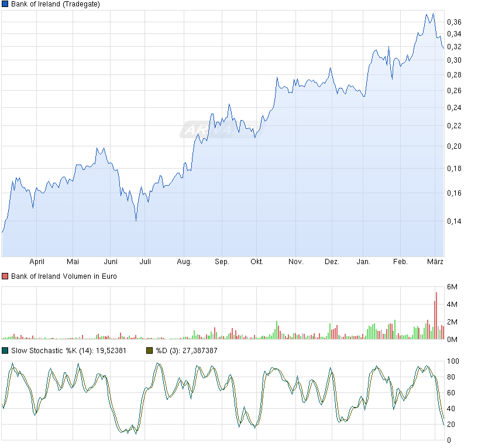Click the olive %D legend swatch

[149, 351]
